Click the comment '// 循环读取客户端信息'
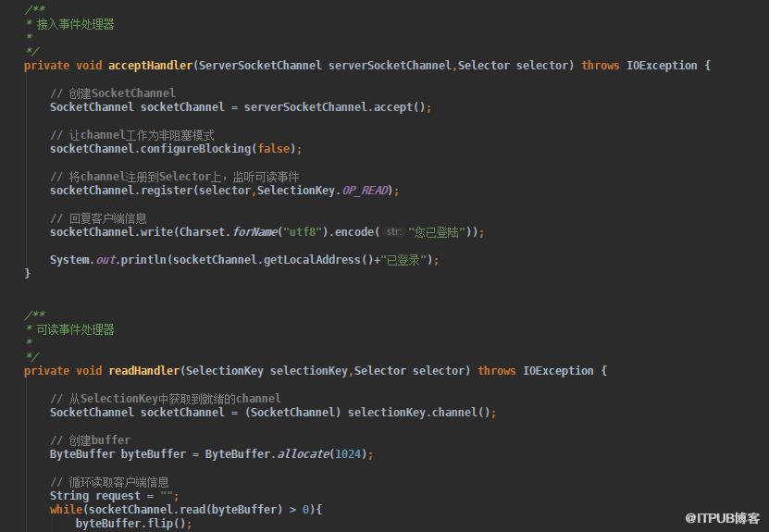 [109, 482]
